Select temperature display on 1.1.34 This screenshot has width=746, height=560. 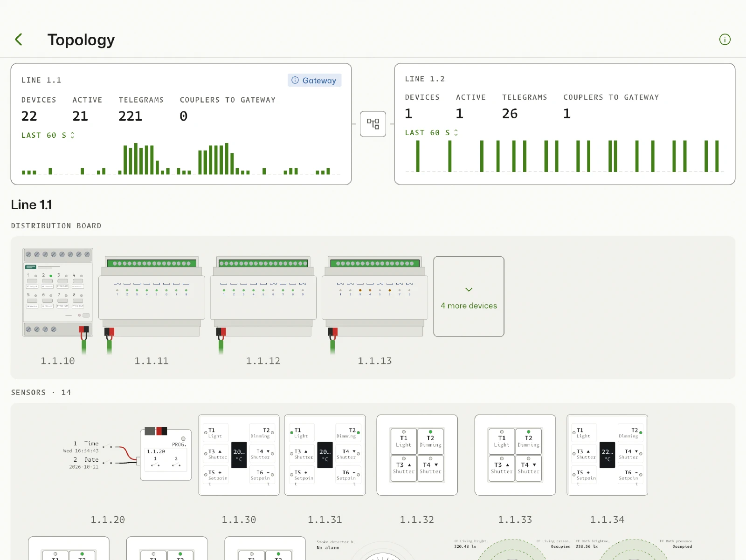pyautogui.click(x=607, y=455)
